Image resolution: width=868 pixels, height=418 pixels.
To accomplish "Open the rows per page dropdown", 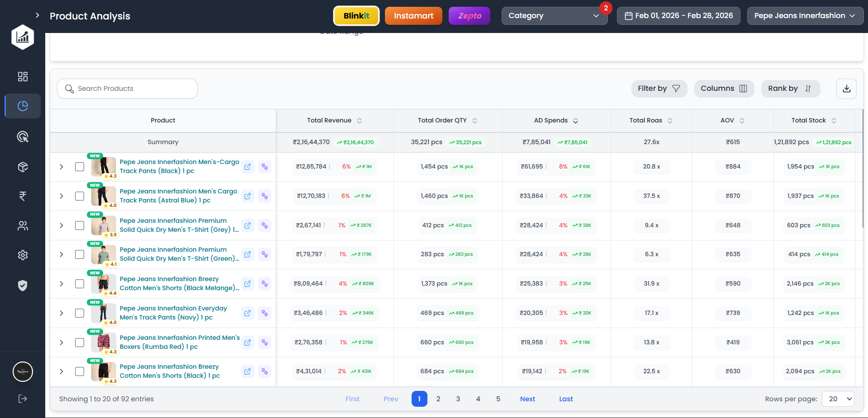I will [x=838, y=399].
